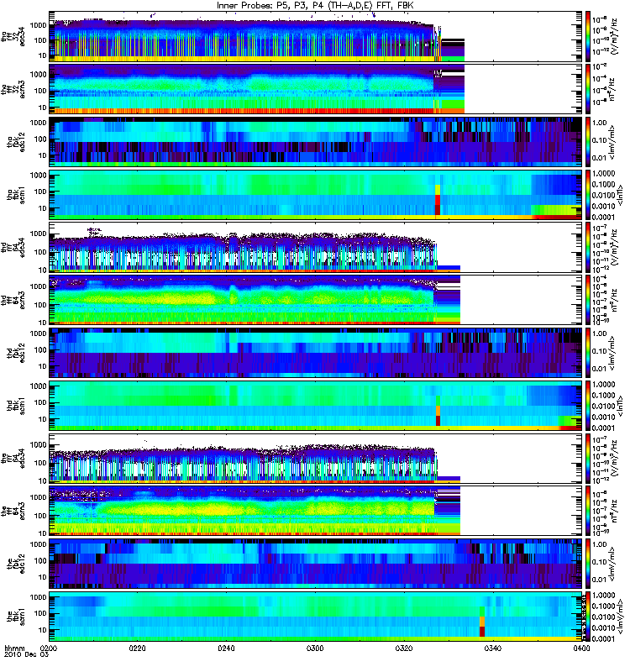Click the "thd fff 64 edc34" y-axis label
Viewport: 630px width, 672px height.
13,248
